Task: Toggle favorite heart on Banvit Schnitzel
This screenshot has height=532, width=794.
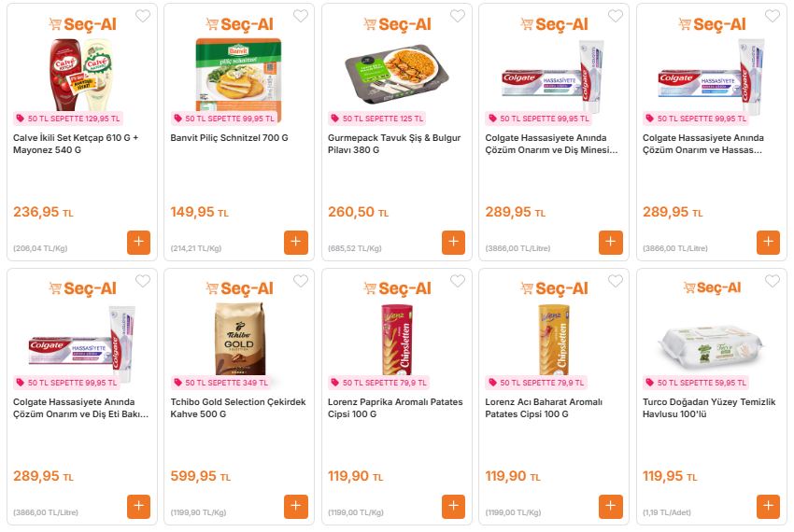Action: pos(300,16)
